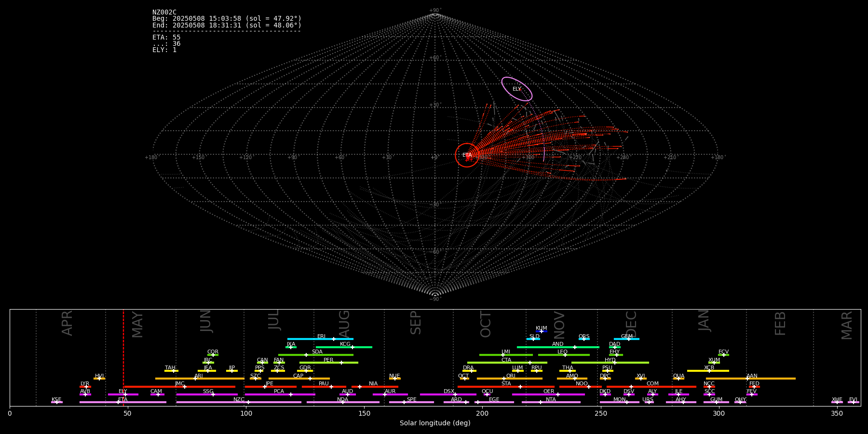Click the 150 tick on solar longitude axis
This screenshot has width=868, height=434.
pyautogui.click(x=364, y=413)
